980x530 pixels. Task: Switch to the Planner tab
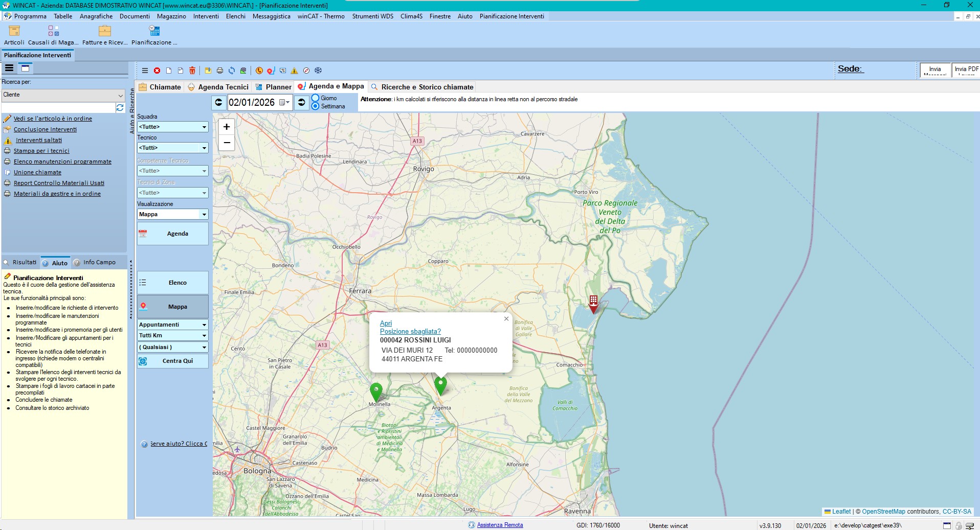coord(274,87)
